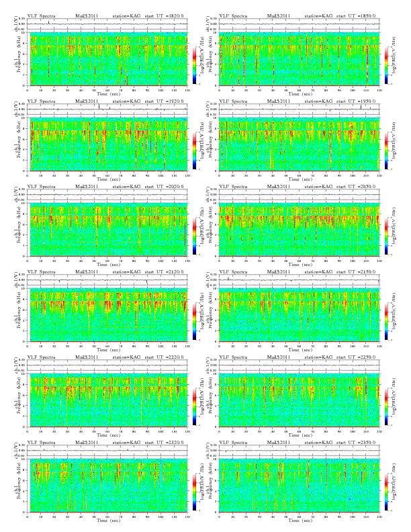Click the ch.1 waveform strip above the UT=1850:0 spectrogram
The width and height of the screenshot is (411, 532).
click(299, 24)
